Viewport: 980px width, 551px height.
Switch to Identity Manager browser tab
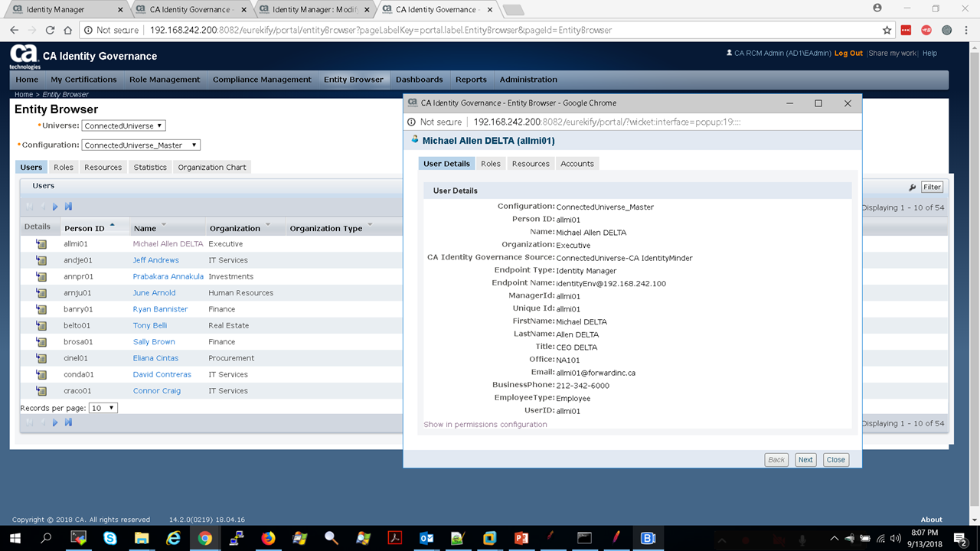(65, 9)
